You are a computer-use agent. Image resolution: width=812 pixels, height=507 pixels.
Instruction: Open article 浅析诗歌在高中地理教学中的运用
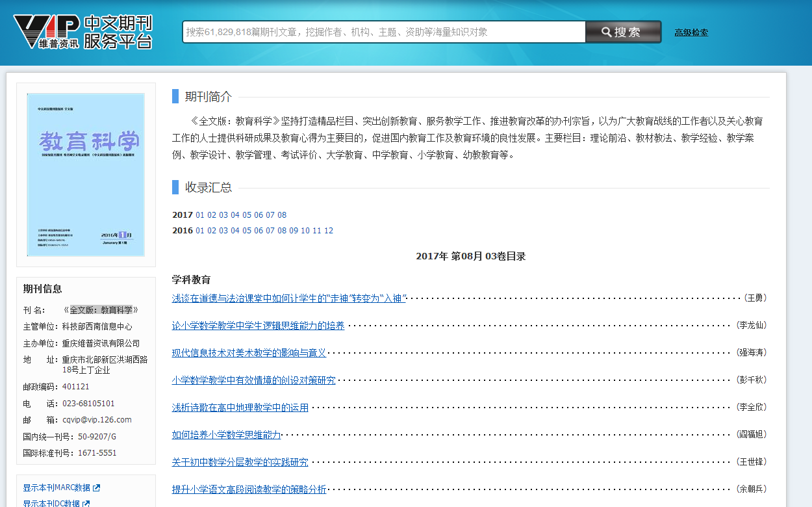240,408
